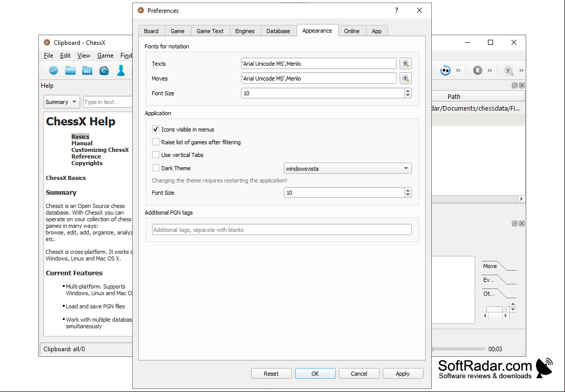Open the Edit menu in ChessX
This screenshot has width=565, height=392.
[x=65, y=56]
